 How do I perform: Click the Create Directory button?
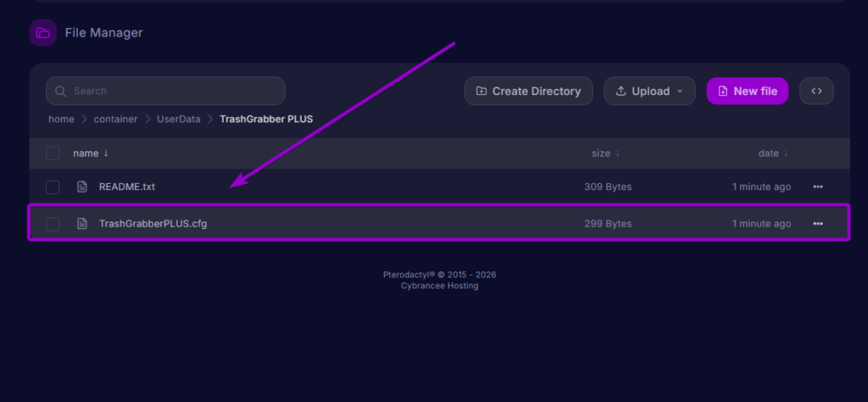(x=529, y=91)
